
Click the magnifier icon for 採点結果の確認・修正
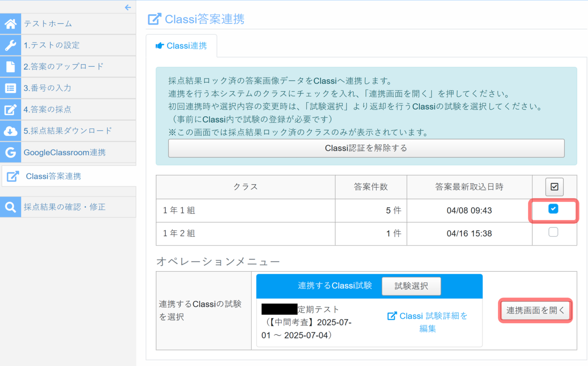coord(10,207)
